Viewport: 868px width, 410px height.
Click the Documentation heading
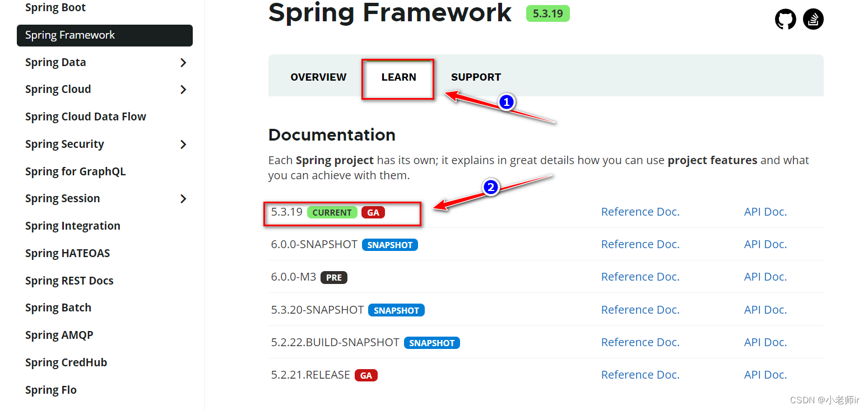(332, 135)
